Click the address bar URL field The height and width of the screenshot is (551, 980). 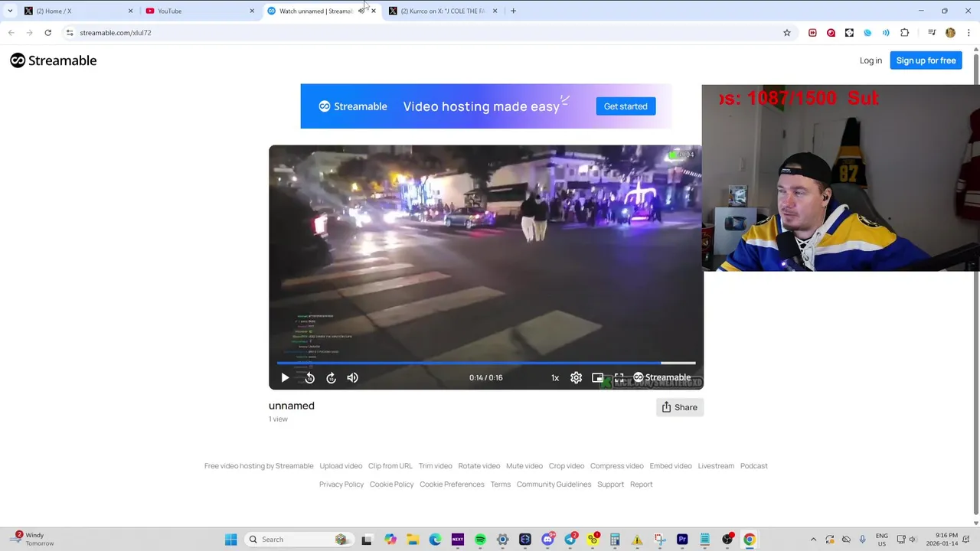click(429, 33)
